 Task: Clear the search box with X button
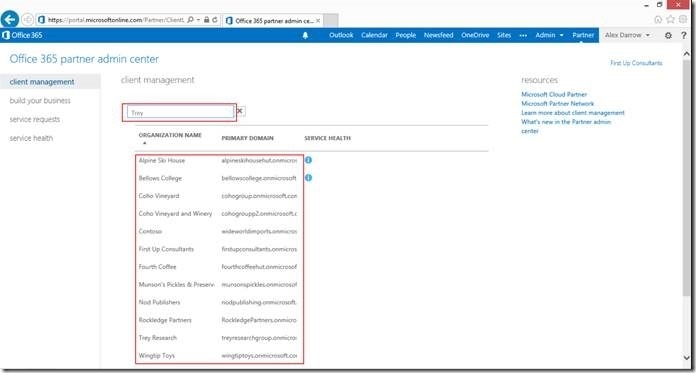tap(240, 111)
